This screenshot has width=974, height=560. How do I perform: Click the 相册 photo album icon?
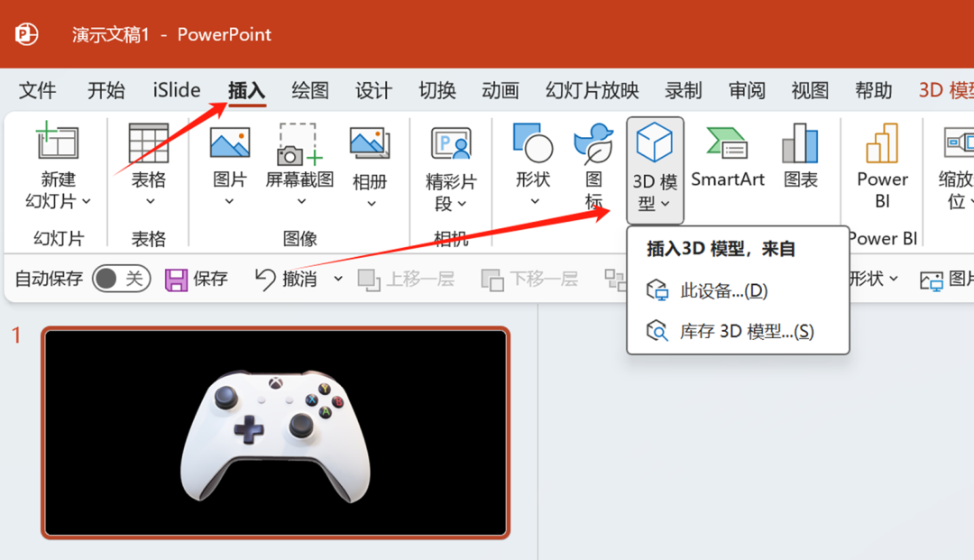370,142
